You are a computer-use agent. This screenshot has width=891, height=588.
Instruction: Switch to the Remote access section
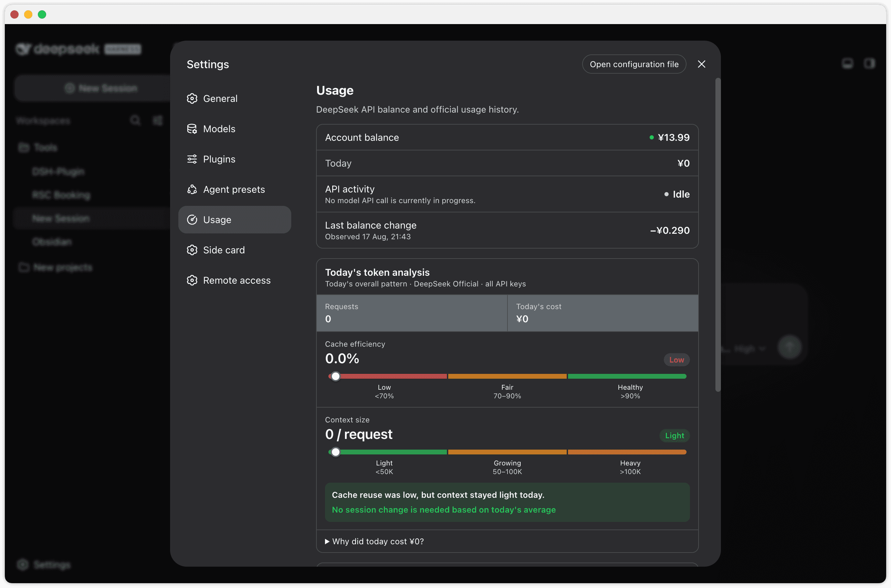click(234, 281)
